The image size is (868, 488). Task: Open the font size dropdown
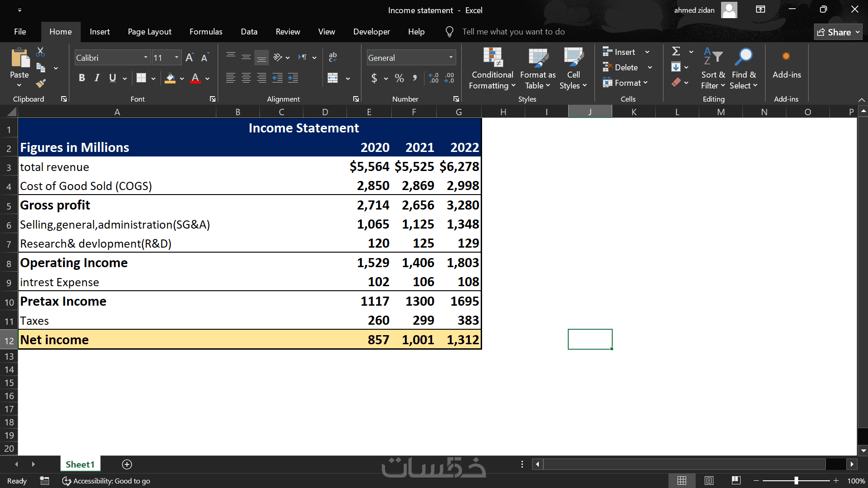point(176,58)
